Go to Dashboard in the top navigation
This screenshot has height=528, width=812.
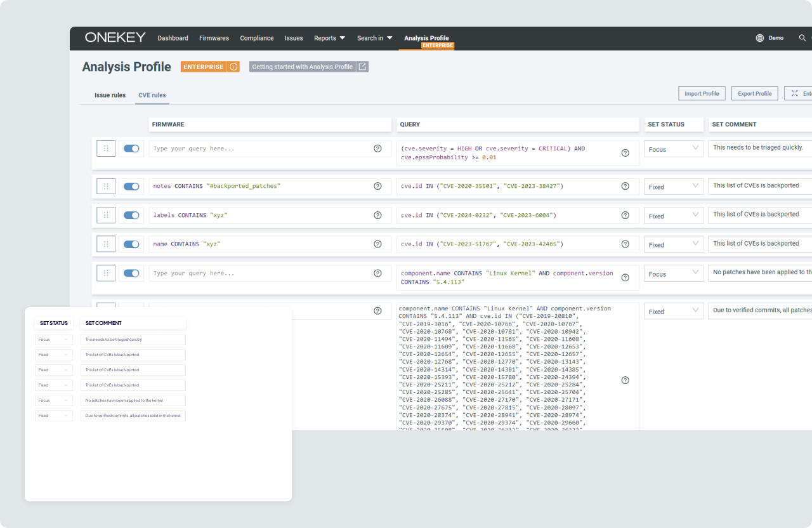pos(173,38)
